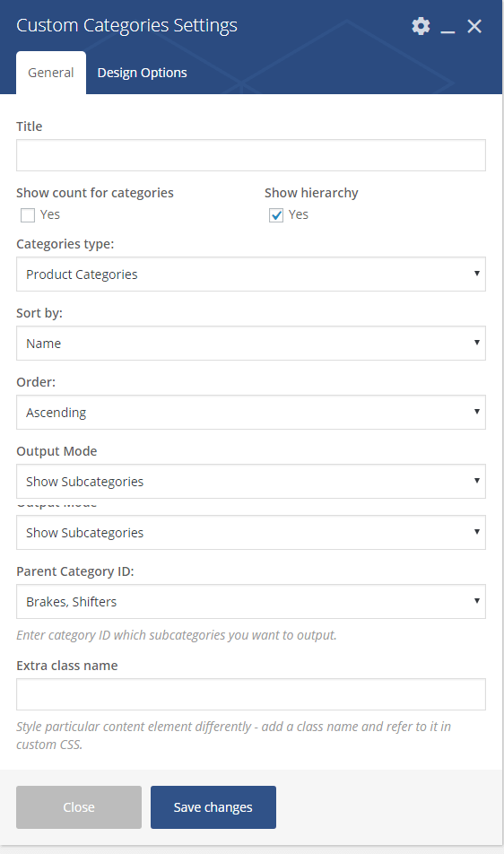Open the Categories type dropdown

pyautogui.click(x=251, y=274)
